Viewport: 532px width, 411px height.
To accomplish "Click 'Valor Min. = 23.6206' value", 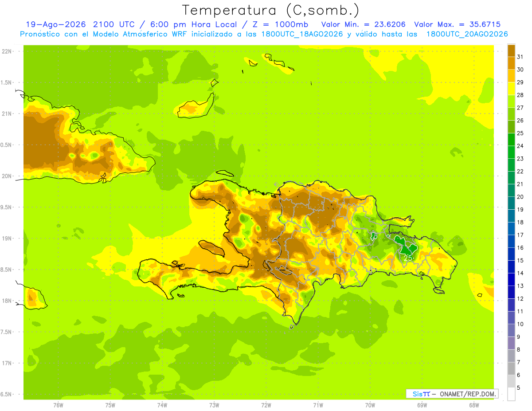I will [x=364, y=24].
